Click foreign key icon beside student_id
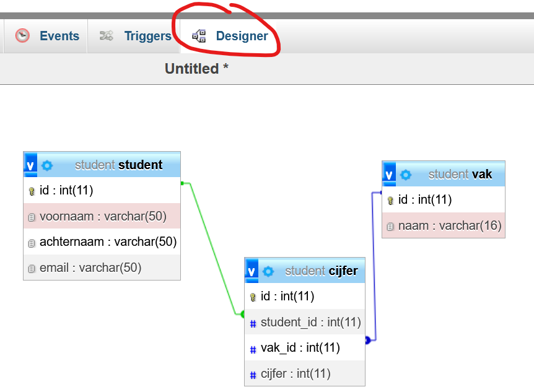This screenshot has width=534, height=392. click(x=253, y=323)
